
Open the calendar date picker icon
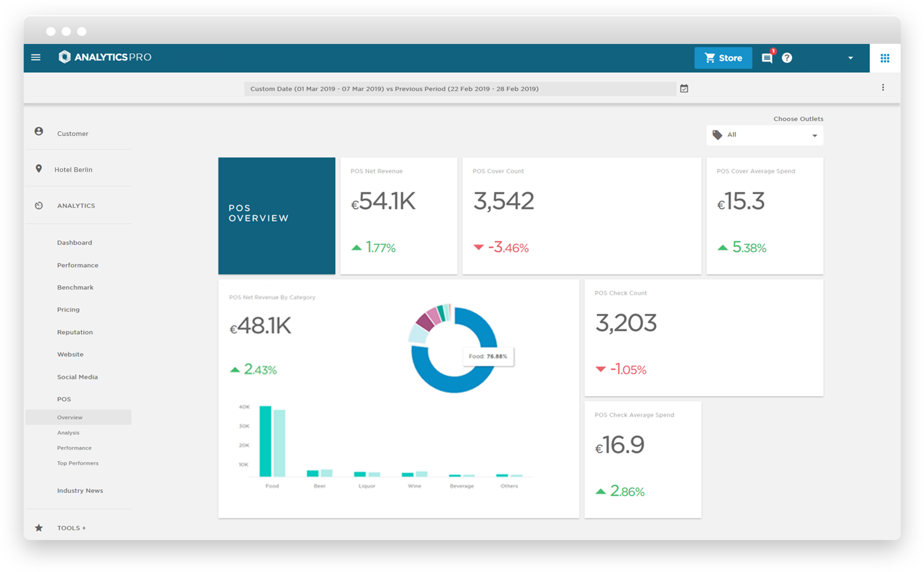coord(684,89)
